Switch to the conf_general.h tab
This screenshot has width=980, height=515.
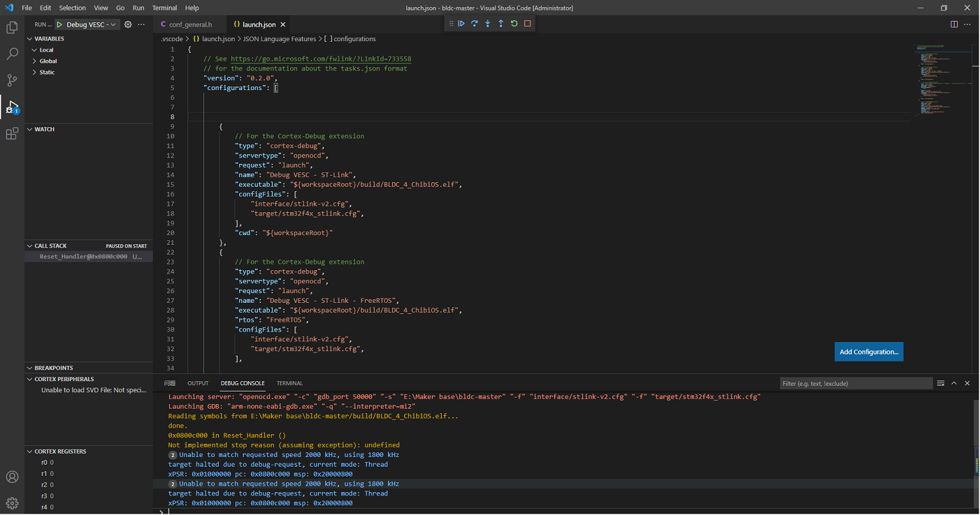click(189, 23)
